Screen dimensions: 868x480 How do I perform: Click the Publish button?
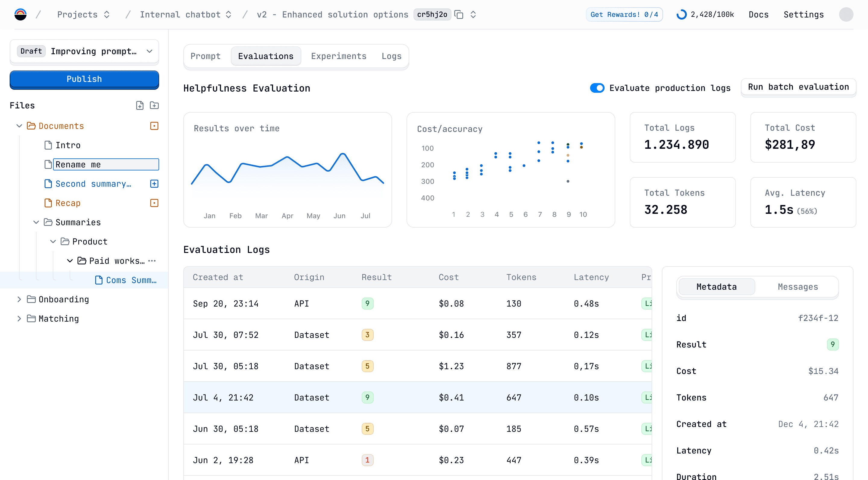(84, 79)
